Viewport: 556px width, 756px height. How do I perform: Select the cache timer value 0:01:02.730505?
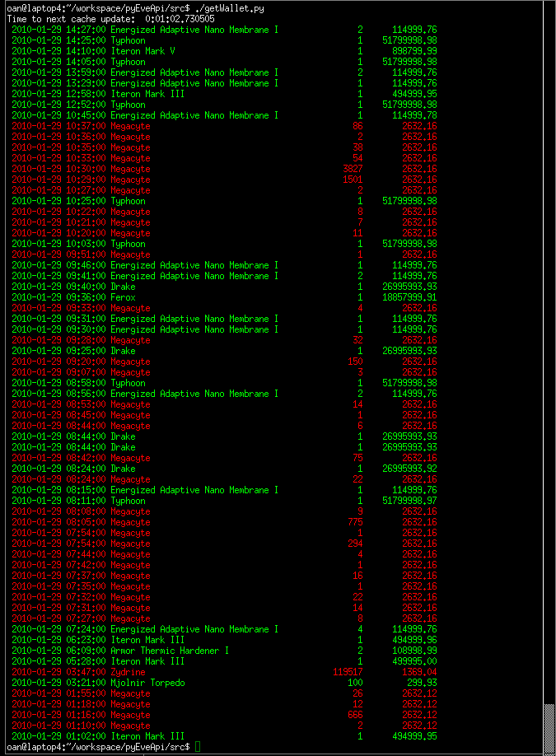click(x=180, y=19)
